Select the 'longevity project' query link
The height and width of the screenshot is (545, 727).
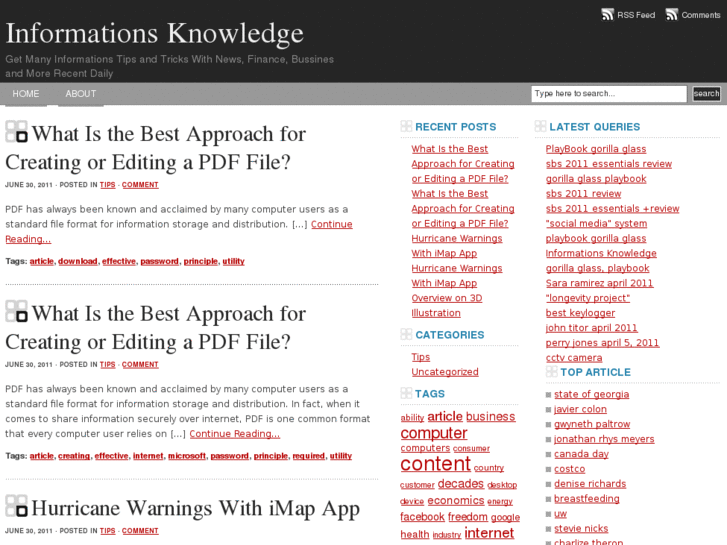(x=588, y=298)
